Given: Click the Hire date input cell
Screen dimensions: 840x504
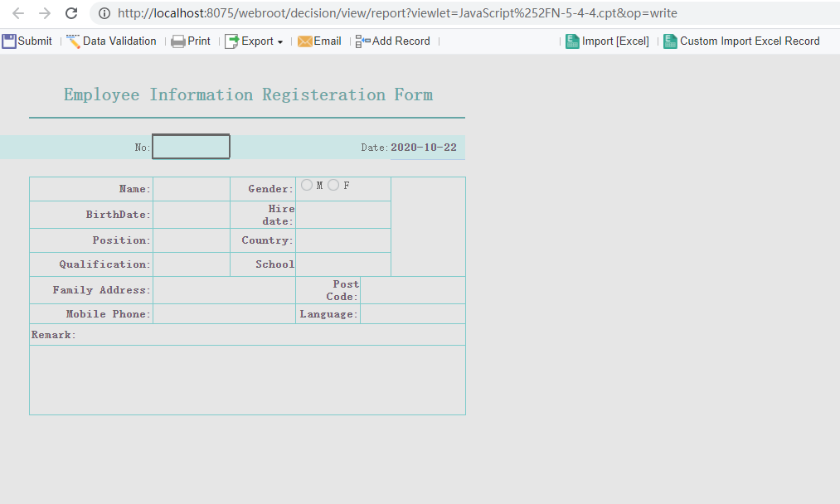Looking at the screenshot, I should [x=343, y=215].
